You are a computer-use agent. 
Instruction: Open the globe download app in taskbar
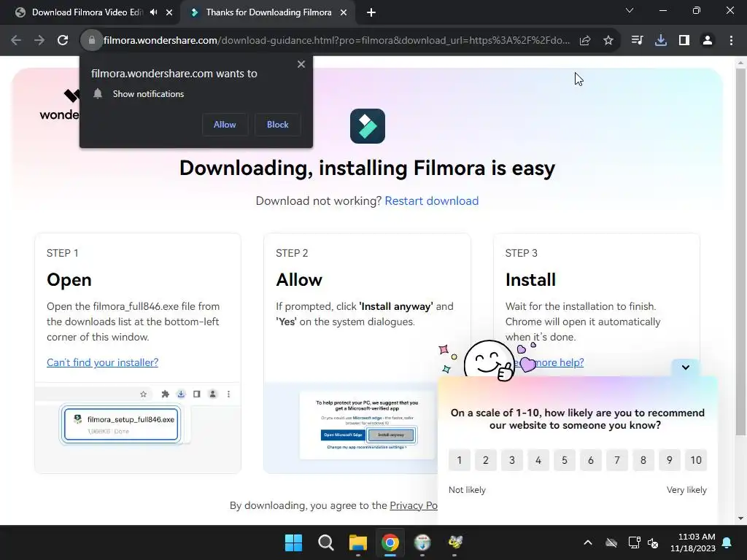tap(422, 542)
